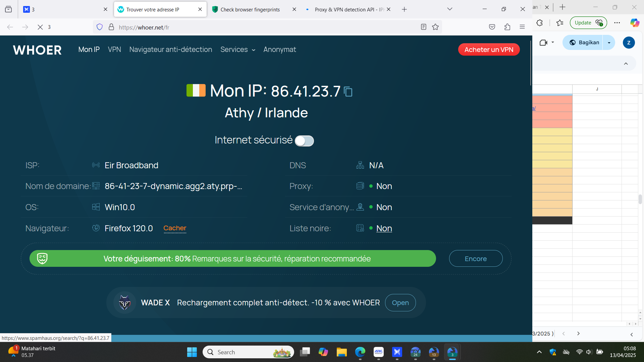Select column J header in the spreadsheet
644x362 pixels.
597,89
